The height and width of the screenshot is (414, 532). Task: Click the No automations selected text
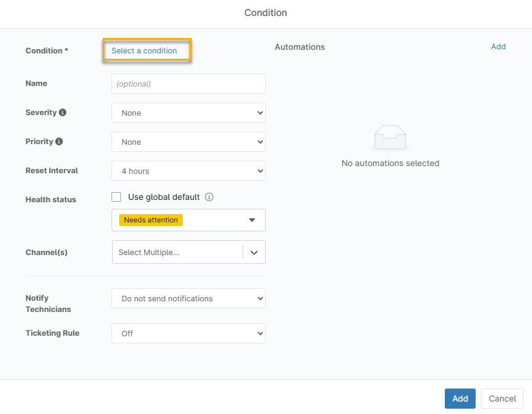(390, 163)
